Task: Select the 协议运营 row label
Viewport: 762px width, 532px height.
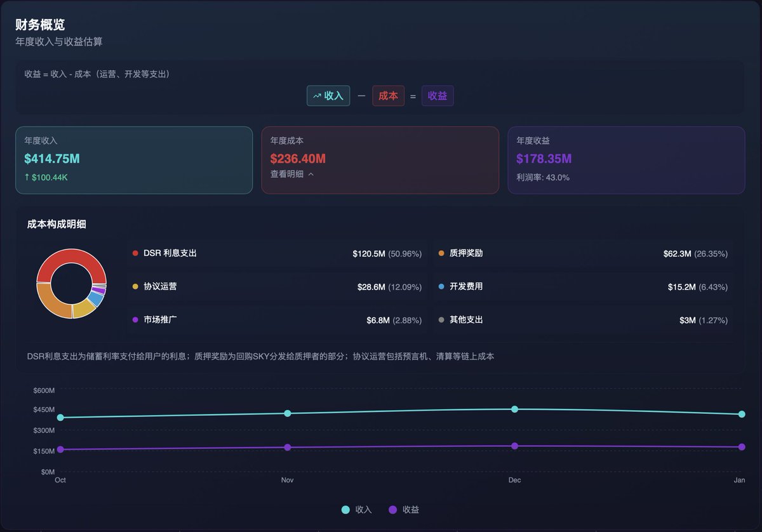Action: (160, 287)
